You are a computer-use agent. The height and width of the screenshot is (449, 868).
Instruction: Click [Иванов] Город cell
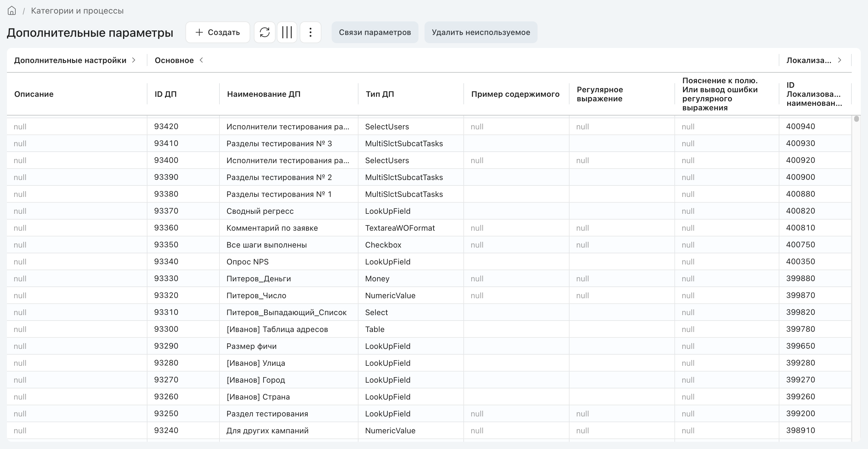pos(289,380)
